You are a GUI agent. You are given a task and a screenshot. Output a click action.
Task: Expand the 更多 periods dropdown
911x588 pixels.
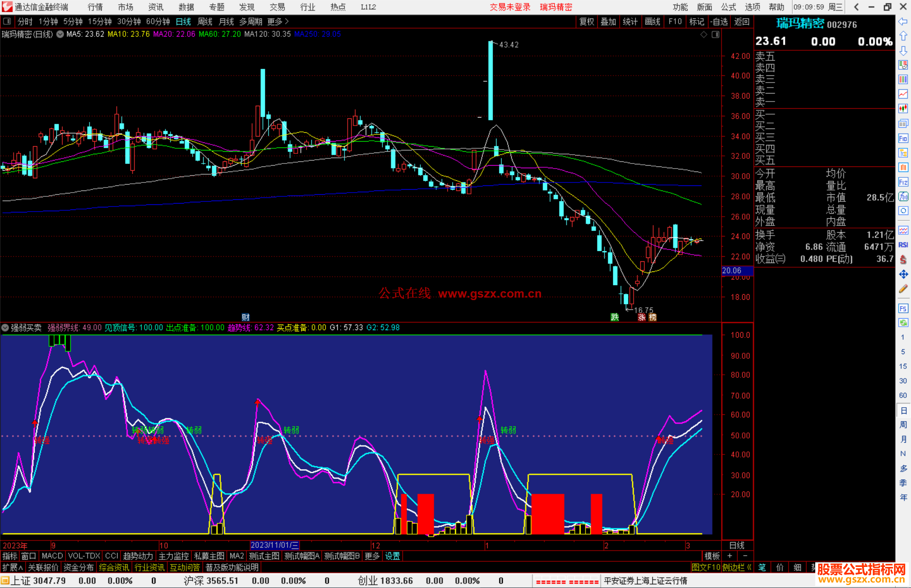point(278,21)
